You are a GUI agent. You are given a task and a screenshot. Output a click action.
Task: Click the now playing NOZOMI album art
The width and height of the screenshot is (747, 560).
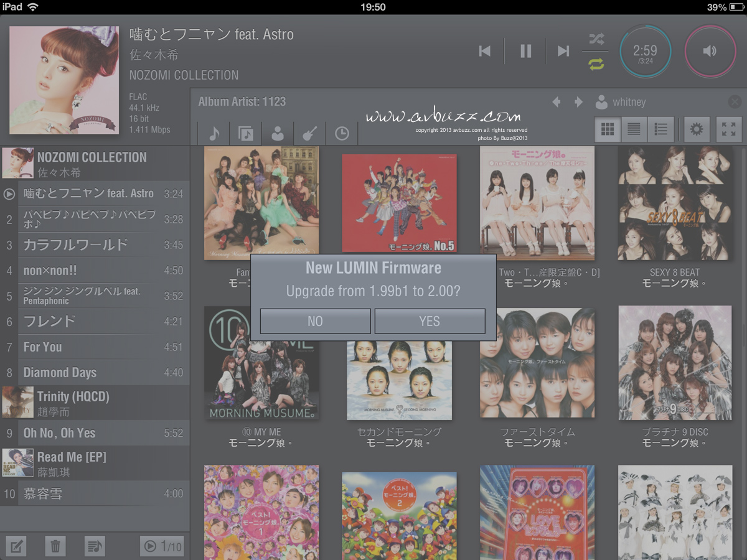coord(64,80)
